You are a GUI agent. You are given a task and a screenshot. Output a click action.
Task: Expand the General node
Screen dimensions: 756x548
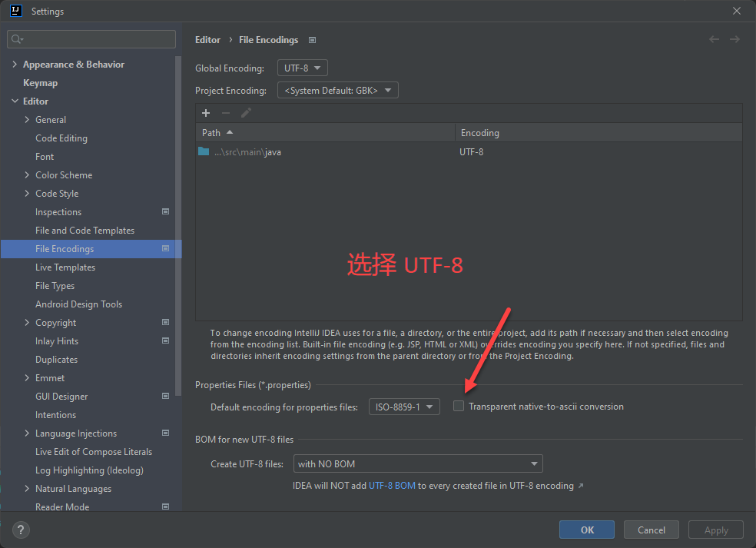pyautogui.click(x=27, y=120)
